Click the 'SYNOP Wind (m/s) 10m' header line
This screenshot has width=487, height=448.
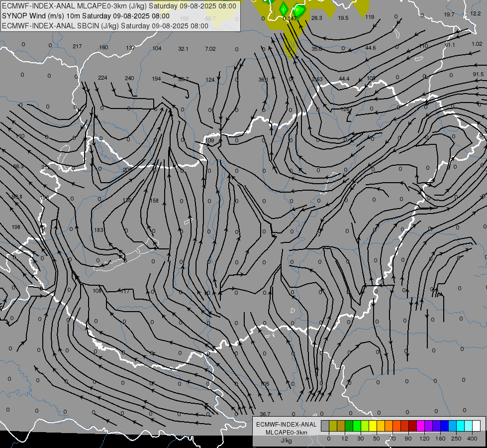tap(86, 16)
